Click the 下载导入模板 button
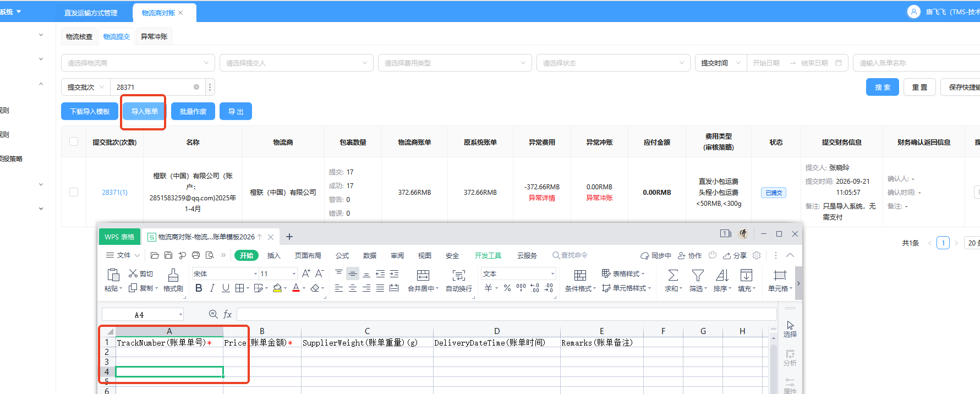 coord(90,111)
